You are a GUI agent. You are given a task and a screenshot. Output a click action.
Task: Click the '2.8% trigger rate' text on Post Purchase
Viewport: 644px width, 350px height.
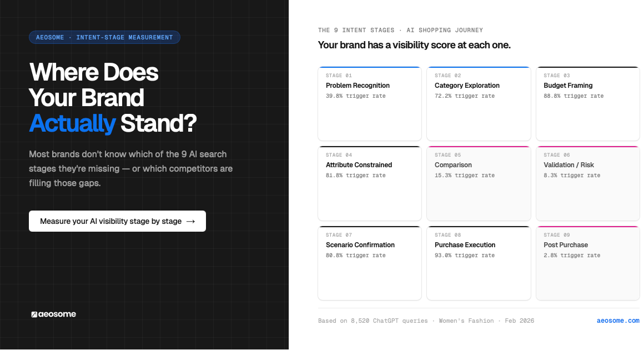pos(572,255)
